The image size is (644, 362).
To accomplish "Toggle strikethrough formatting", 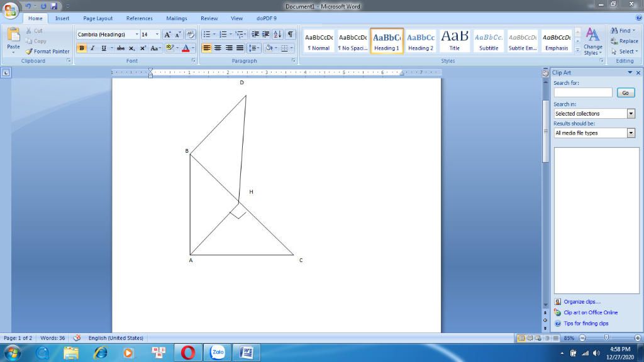I will [120, 48].
